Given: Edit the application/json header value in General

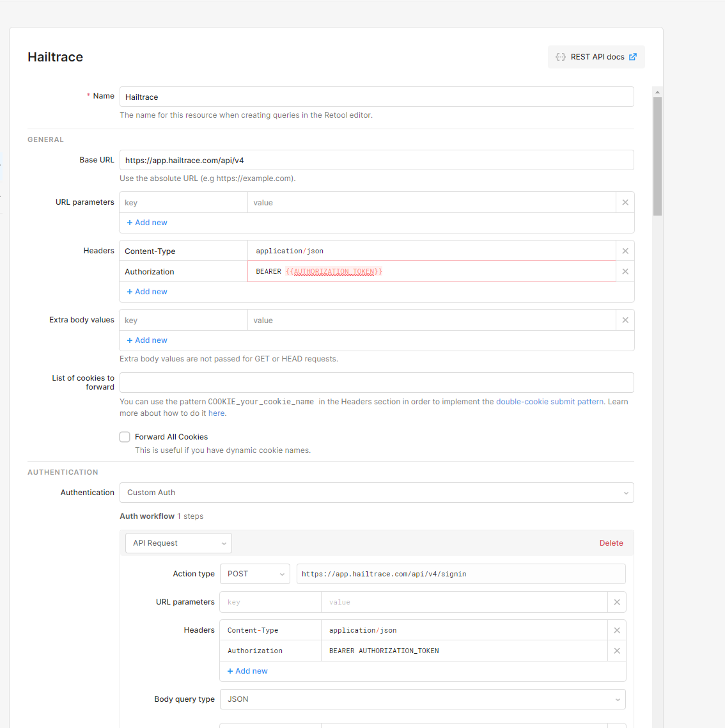Looking at the screenshot, I should [x=432, y=251].
